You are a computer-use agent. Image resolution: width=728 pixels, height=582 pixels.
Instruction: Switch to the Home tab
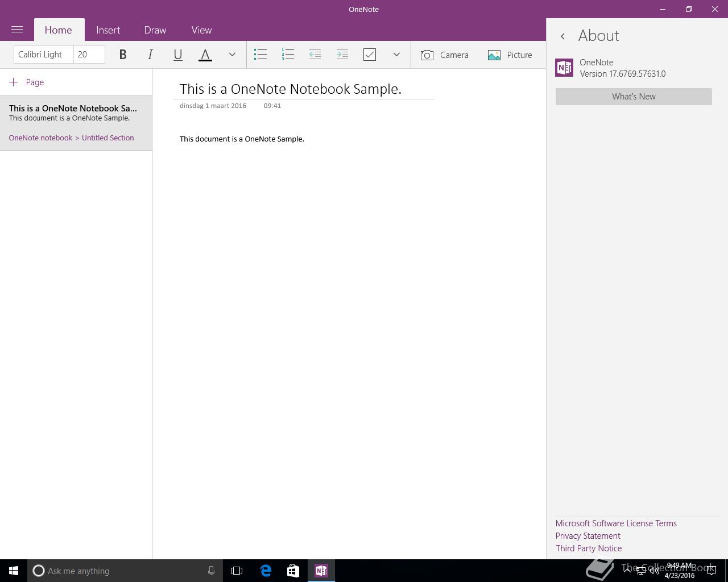coord(59,30)
